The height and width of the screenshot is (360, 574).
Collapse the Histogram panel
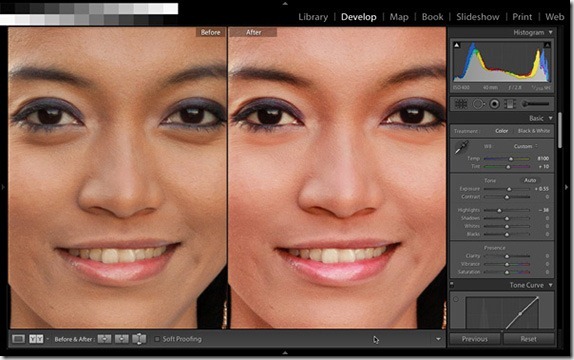(550, 33)
